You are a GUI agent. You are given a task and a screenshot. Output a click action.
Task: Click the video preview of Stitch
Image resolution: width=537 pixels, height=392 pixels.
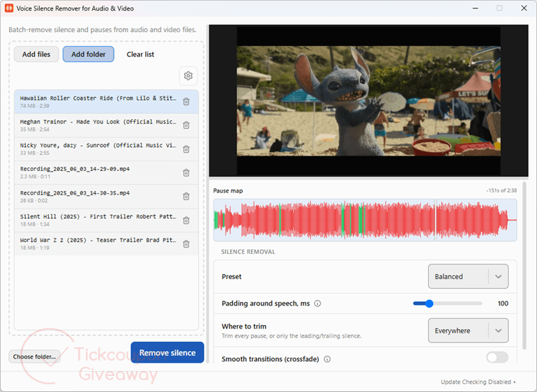point(368,100)
